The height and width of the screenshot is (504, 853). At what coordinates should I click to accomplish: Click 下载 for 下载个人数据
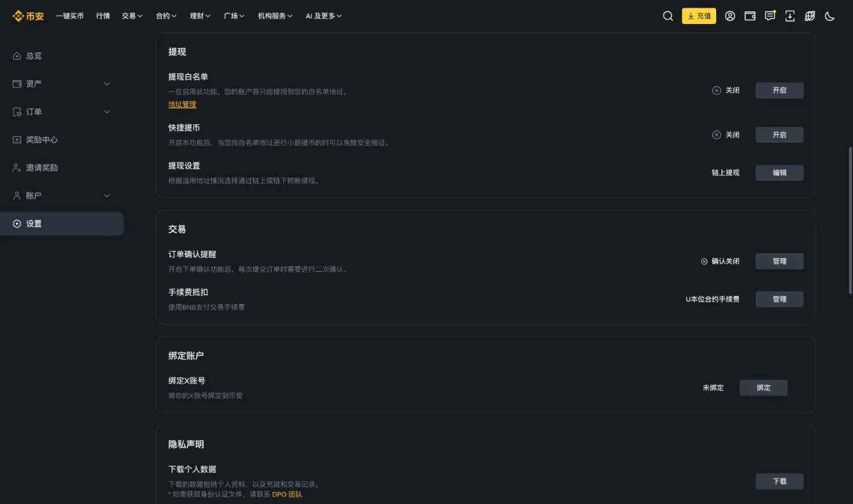[779, 481]
